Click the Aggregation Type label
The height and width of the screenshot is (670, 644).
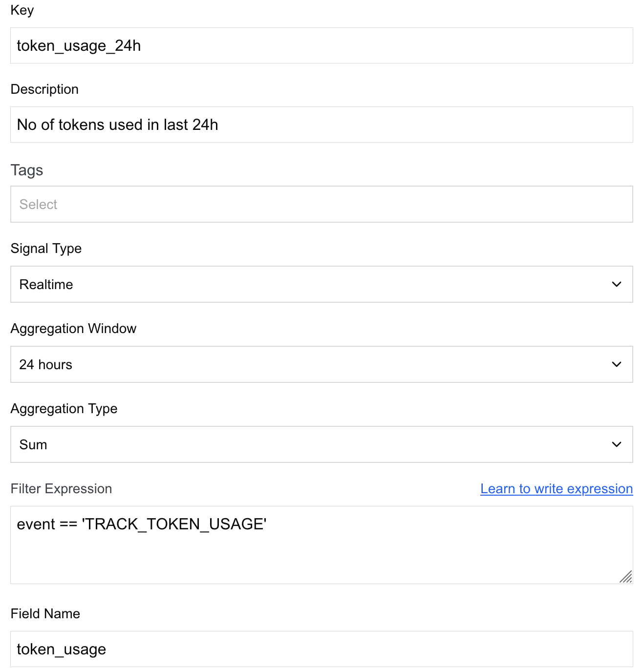click(64, 409)
